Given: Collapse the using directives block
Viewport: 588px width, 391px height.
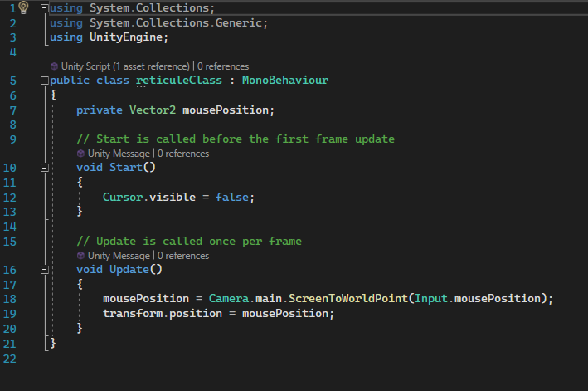Looking at the screenshot, I should (45, 8).
